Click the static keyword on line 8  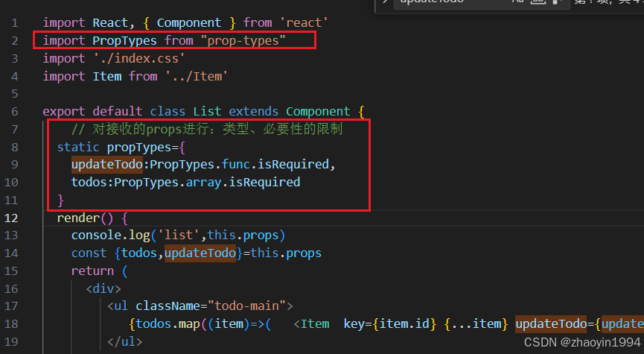pyautogui.click(x=78, y=148)
